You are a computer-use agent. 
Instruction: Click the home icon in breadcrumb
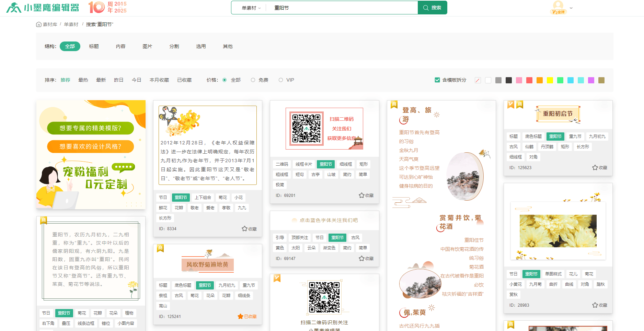[39, 24]
